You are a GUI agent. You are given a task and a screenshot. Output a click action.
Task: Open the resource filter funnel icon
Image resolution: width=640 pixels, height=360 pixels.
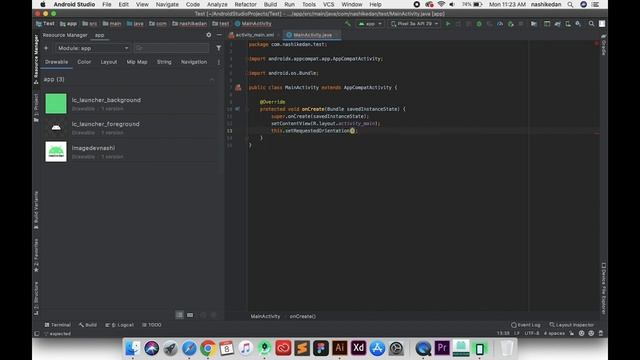pos(219,48)
